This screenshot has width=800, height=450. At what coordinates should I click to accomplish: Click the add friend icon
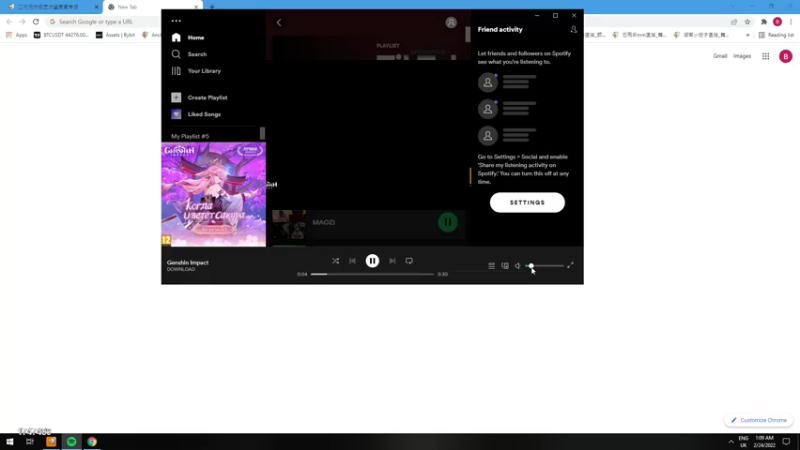(573, 30)
